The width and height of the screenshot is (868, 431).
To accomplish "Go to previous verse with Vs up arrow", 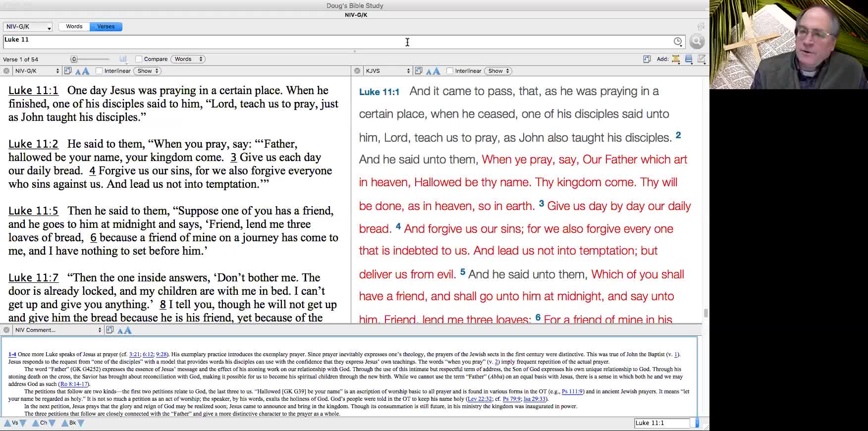I will [x=7, y=423].
